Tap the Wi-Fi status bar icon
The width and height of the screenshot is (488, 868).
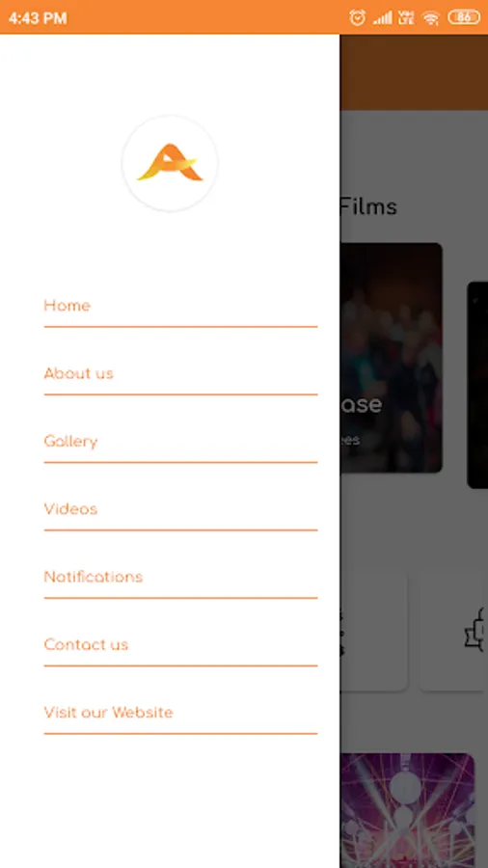430,18
